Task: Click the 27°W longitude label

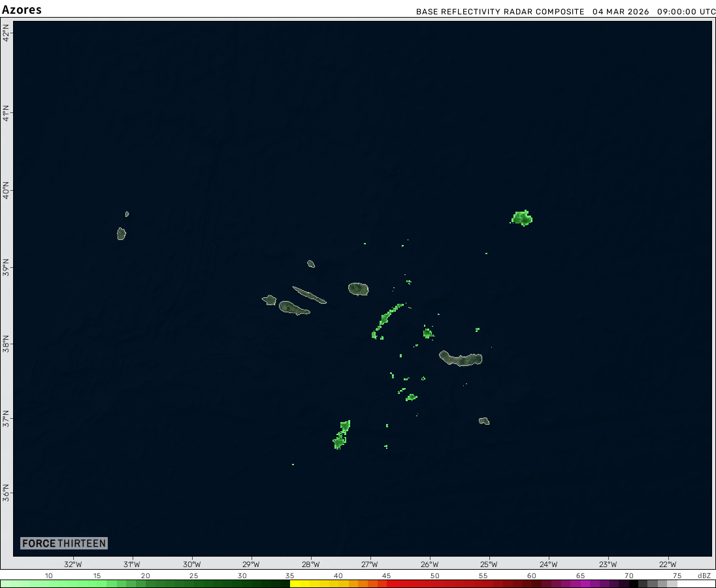Action: tap(370, 564)
